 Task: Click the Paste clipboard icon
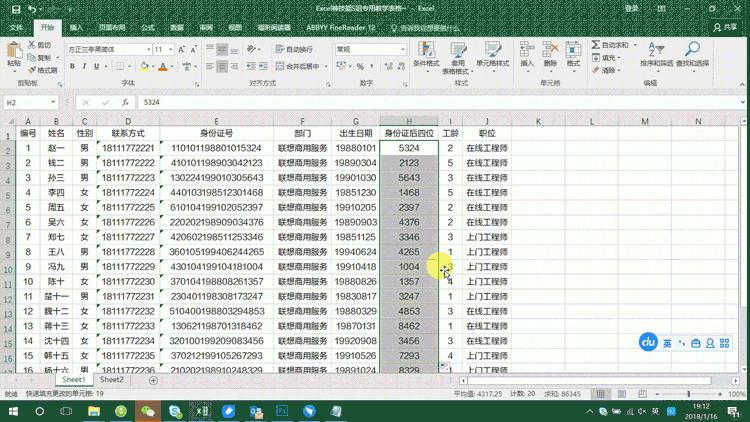click(x=14, y=52)
